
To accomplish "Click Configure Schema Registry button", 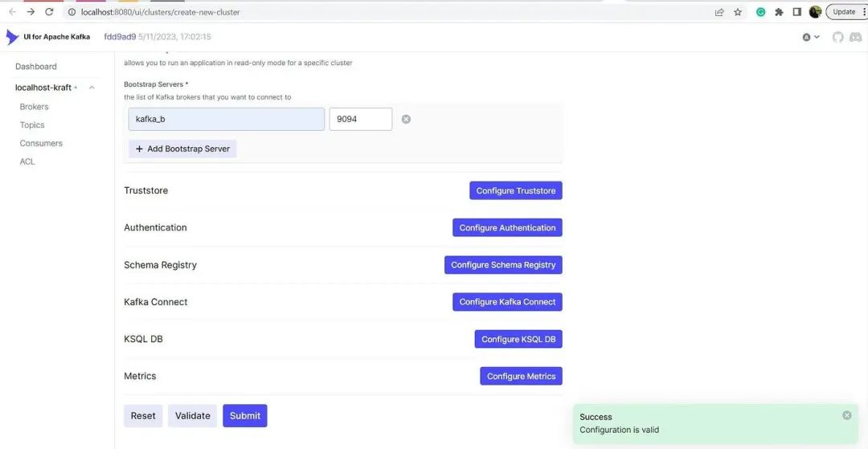I will [x=503, y=264].
